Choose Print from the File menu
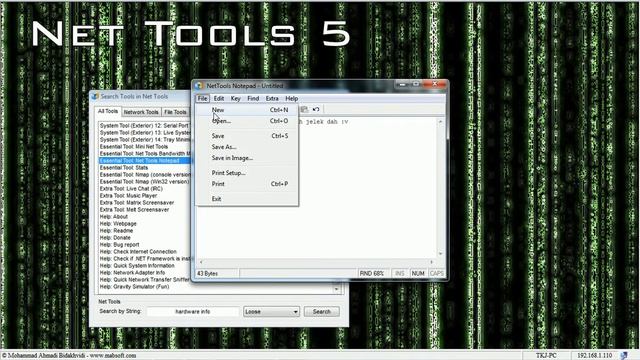 click(247, 184)
